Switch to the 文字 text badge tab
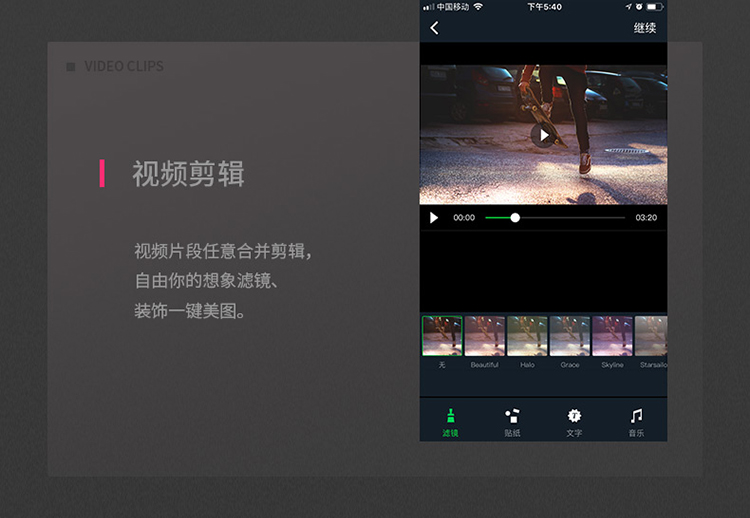The width and height of the screenshot is (750, 518). (x=574, y=422)
